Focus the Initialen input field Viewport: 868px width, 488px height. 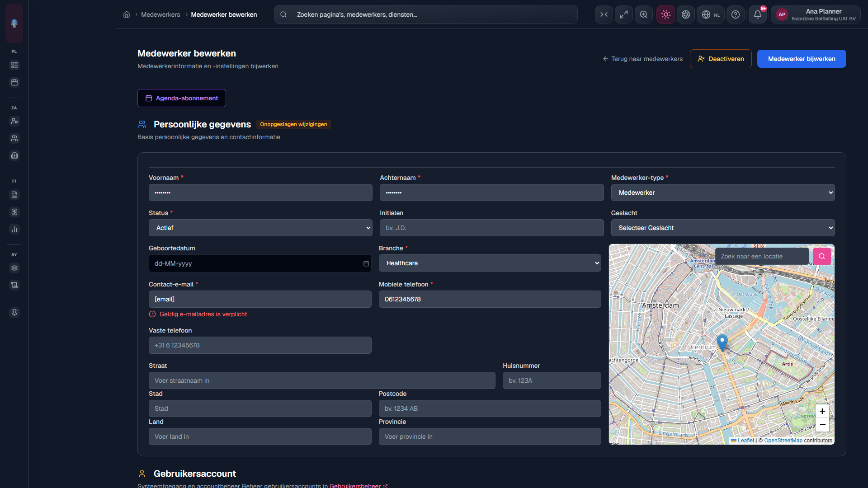[x=491, y=228]
